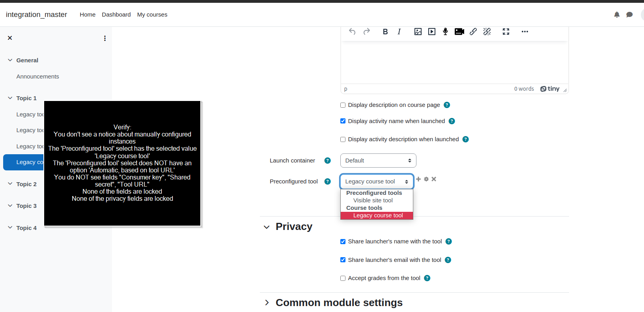Click inside the description editor area
The height and width of the screenshot is (312, 644).
click(454, 62)
